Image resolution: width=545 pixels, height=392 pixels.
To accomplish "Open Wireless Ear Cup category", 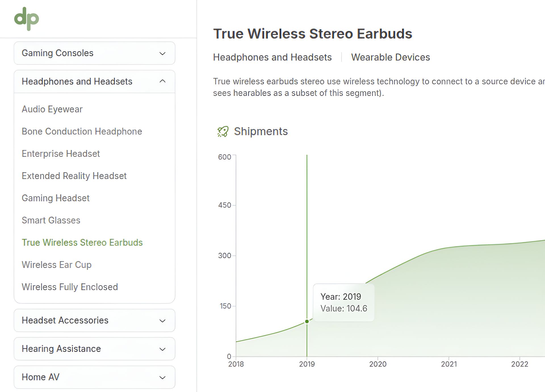I will [x=56, y=265].
